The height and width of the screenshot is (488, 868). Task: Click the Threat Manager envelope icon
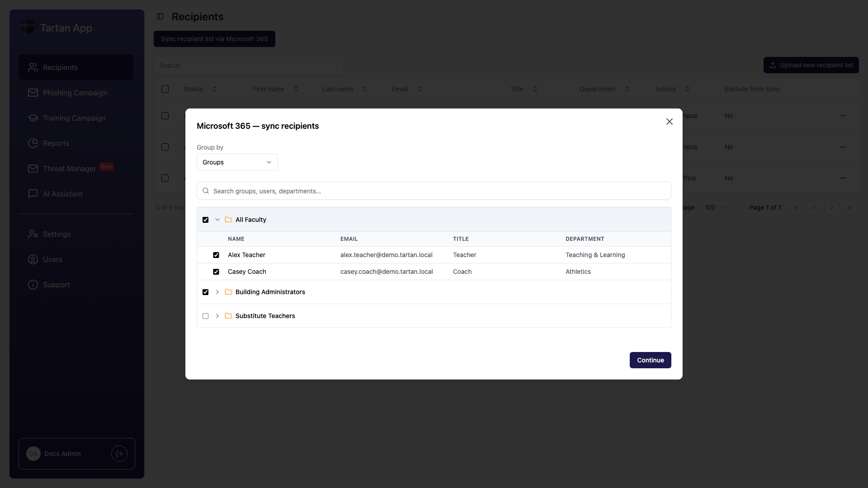coord(33,169)
